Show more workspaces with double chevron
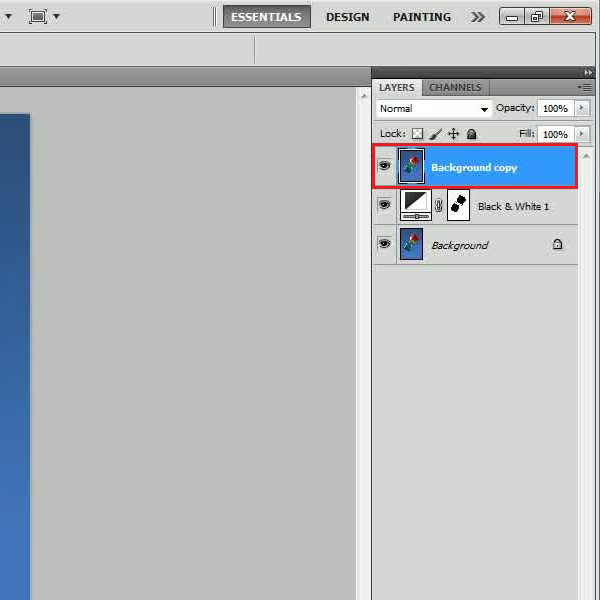600x600 pixels. point(478,17)
